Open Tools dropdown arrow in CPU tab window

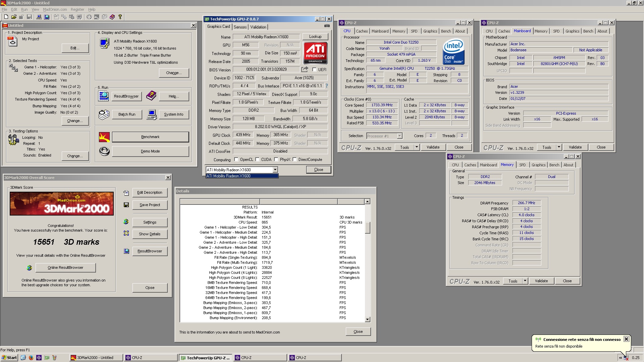click(x=417, y=147)
